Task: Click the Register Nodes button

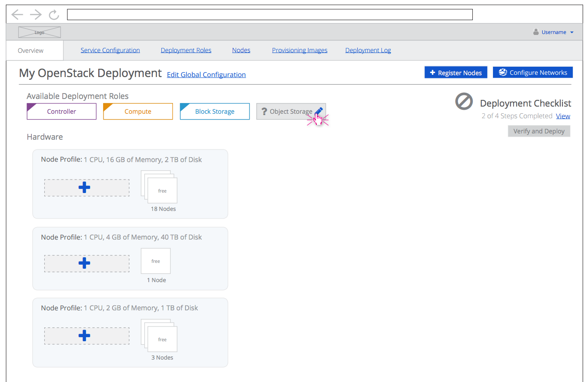Action: point(456,73)
